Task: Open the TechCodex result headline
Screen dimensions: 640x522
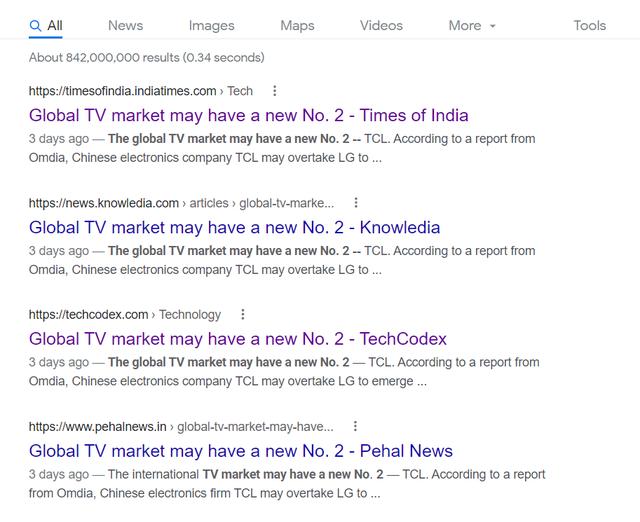Action: (238, 339)
